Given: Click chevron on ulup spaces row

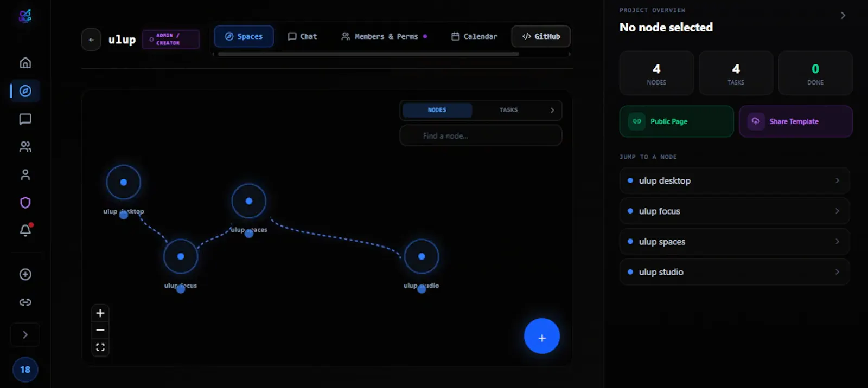Looking at the screenshot, I should point(837,242).
